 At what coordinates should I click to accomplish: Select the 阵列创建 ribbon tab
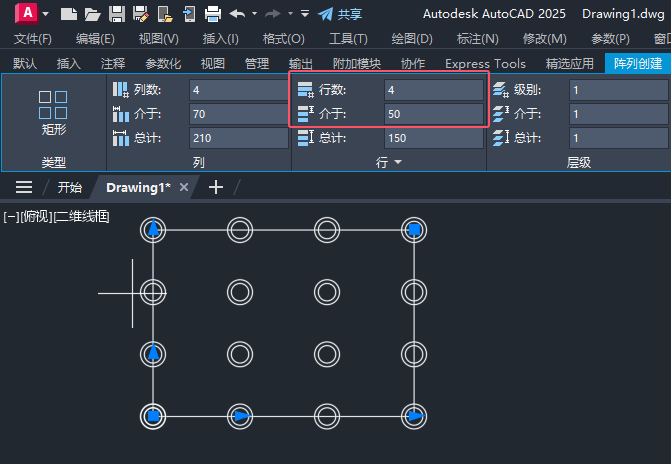tap(638, 63)
